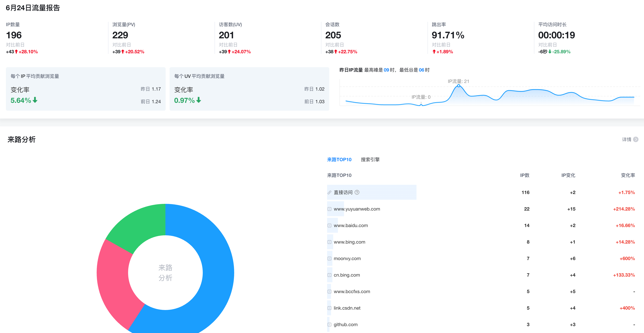
Task: Click the cn.bing.com referrer entry
Action: [347, 275]
